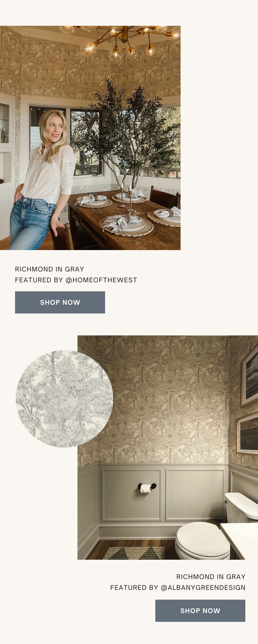Click the wallpapered wall above bathroom wainscoting

(155, 400)
